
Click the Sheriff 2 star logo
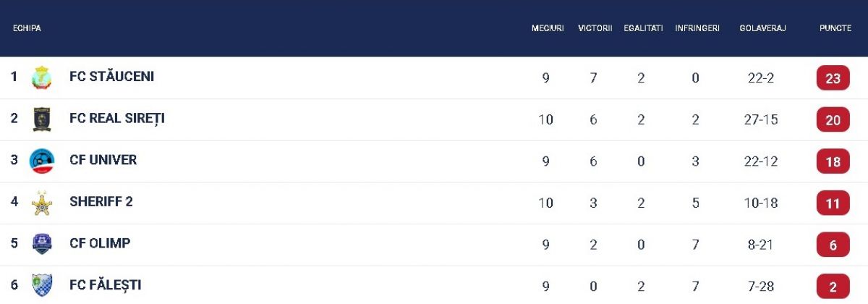point(42,203)
